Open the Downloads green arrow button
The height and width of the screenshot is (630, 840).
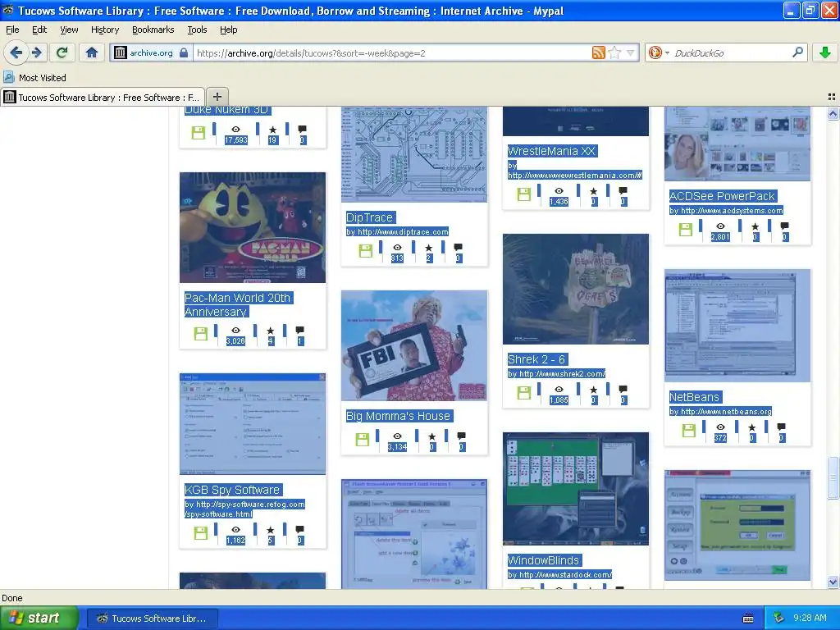pyautogui.click(x=825, y=52)
